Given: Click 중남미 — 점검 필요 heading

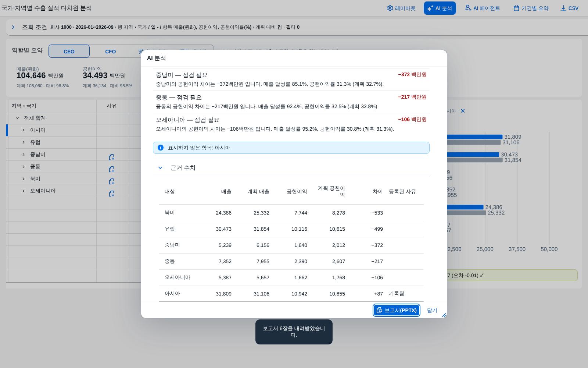Looking at the screenshot, I should point(182,75).
